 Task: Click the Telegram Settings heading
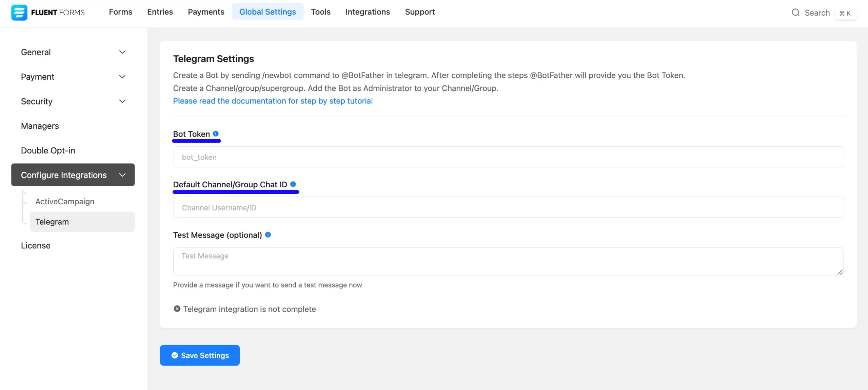(x=214, y=59)
